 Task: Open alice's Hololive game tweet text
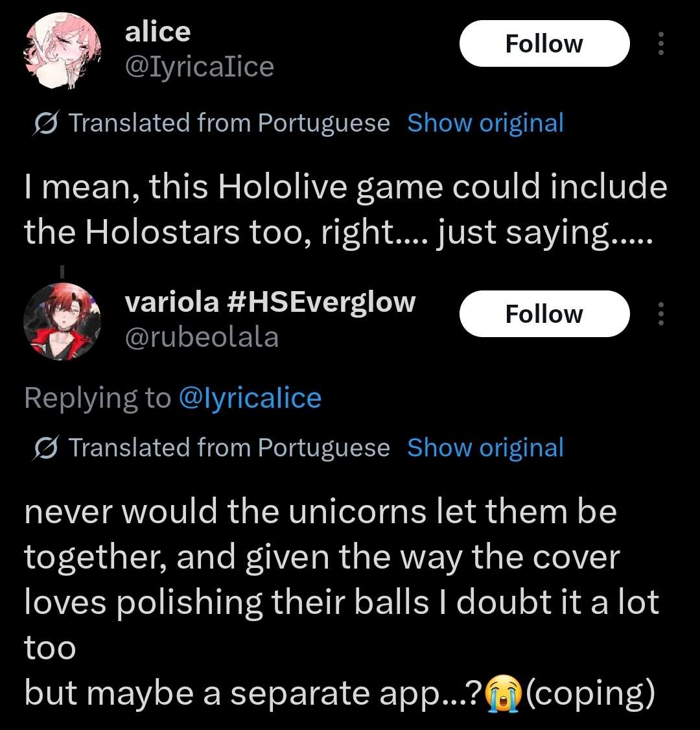[x=346, y=209]
